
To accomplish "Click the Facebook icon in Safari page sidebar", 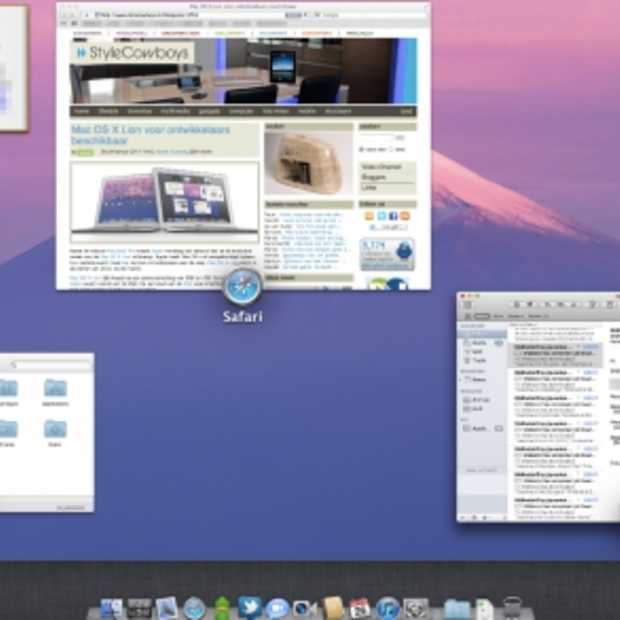I will point(393,216).
